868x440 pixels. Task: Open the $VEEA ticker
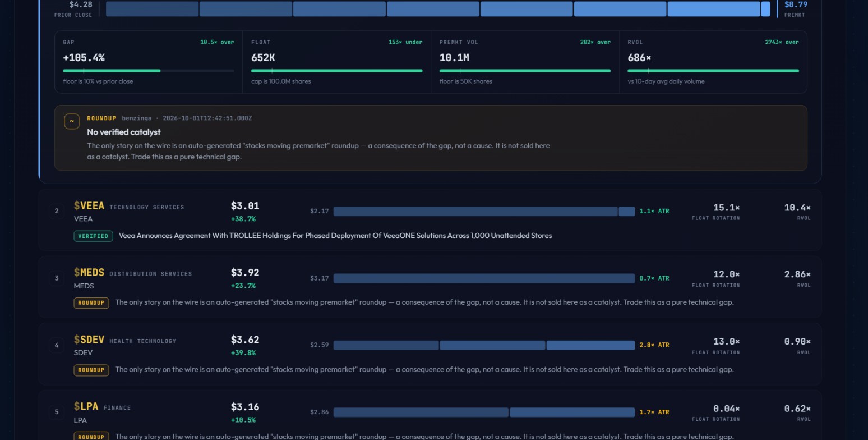(89, 206)
